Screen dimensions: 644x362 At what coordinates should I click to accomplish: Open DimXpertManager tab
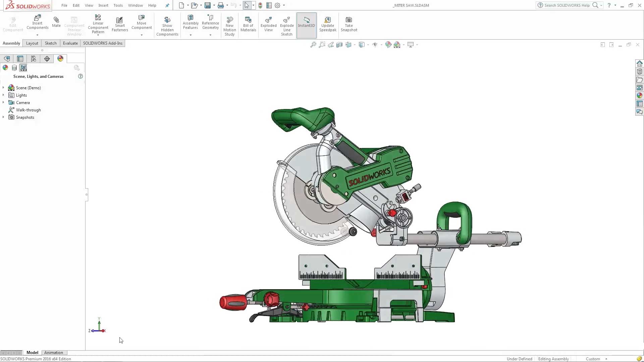pyautogui.click(x=47, y=59)
